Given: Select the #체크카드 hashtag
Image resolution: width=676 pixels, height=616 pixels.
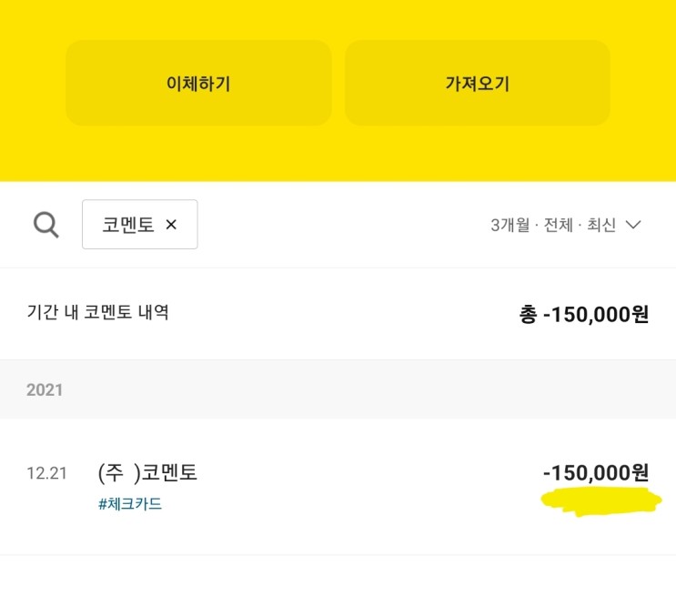Looking at the screenshot, I should (x=130, y=503).
